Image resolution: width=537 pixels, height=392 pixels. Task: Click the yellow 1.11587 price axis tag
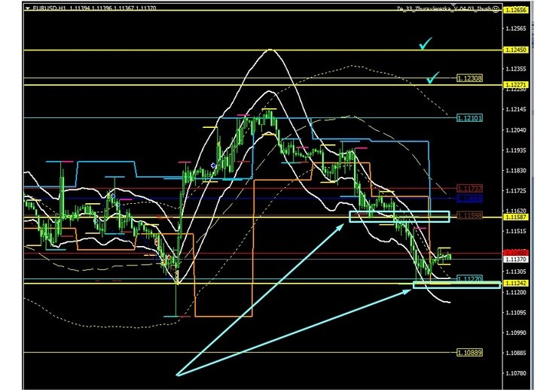[515, 217]
